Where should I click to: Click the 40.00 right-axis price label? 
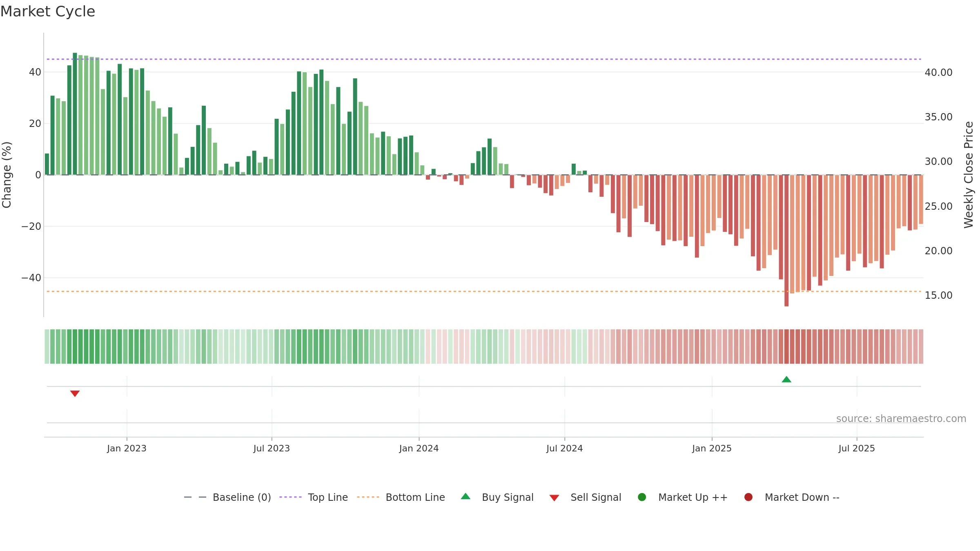point(938,72)
